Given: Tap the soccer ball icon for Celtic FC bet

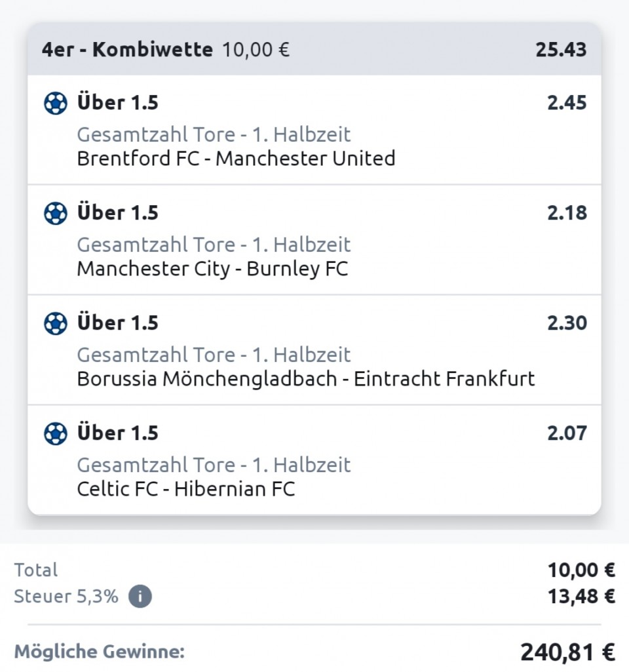Looking at the screenshot, I should tap(56, 434).
